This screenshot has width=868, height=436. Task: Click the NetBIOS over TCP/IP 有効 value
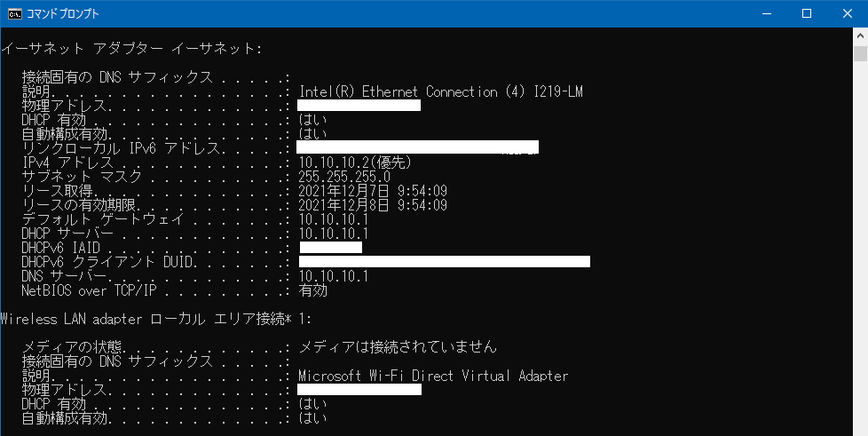click(312, 290)
